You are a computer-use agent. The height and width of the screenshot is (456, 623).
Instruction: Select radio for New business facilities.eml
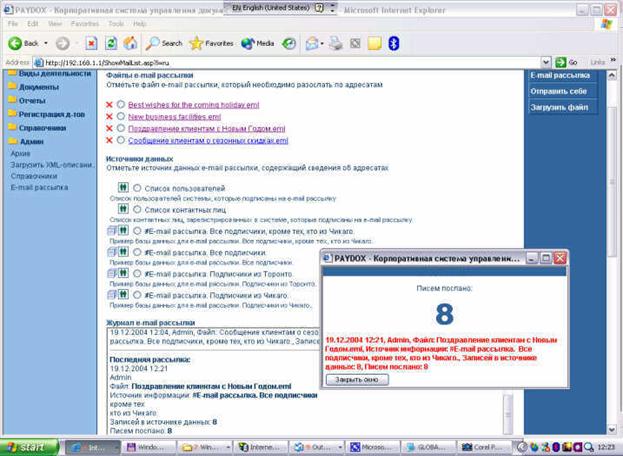point(121,116)
